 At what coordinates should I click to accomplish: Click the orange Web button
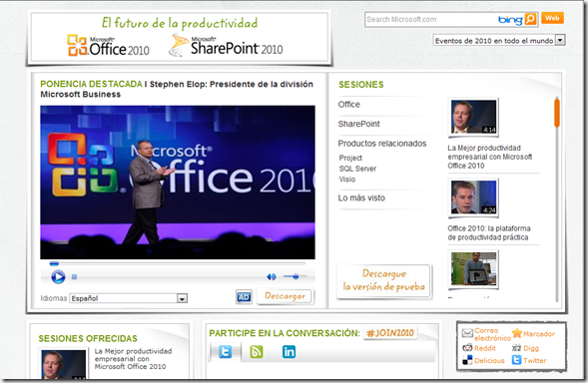[x=552, y=18]
